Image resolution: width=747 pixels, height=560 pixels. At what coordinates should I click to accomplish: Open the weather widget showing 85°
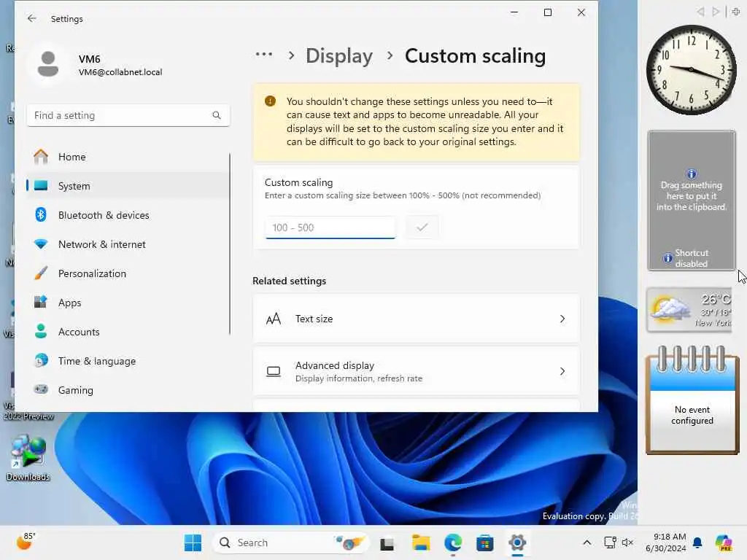pos(26,542)
